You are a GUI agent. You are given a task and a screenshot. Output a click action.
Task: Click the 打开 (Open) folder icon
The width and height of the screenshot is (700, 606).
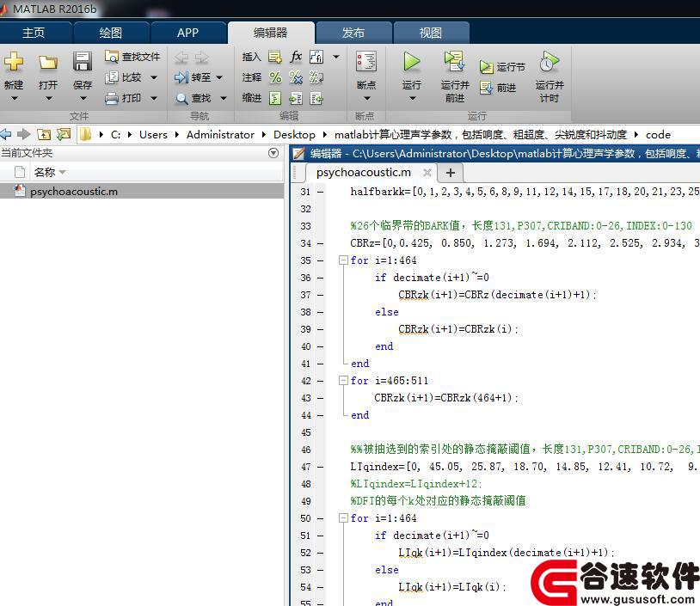(x=48, y=62)
